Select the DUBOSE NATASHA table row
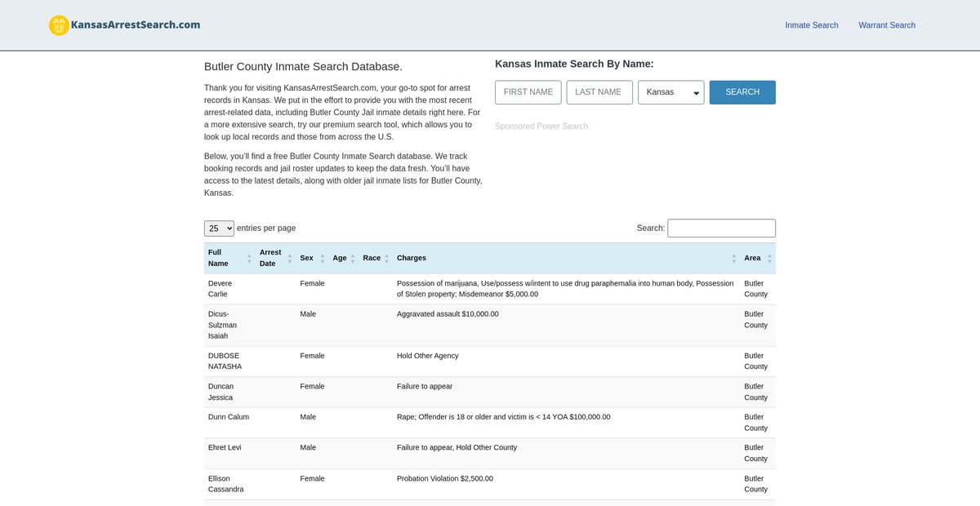The height and width of the screenshot is (506, 980). (490, 361)
